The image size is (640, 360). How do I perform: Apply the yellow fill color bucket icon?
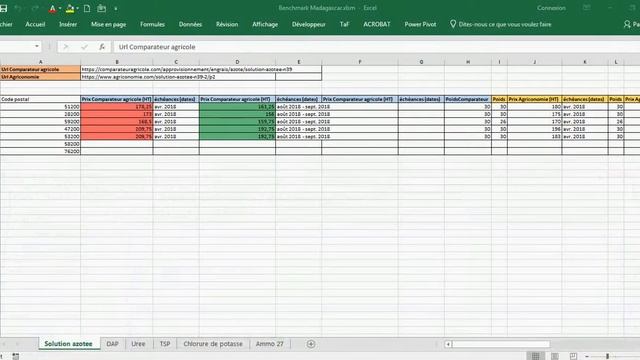click(x=70, y=9)
